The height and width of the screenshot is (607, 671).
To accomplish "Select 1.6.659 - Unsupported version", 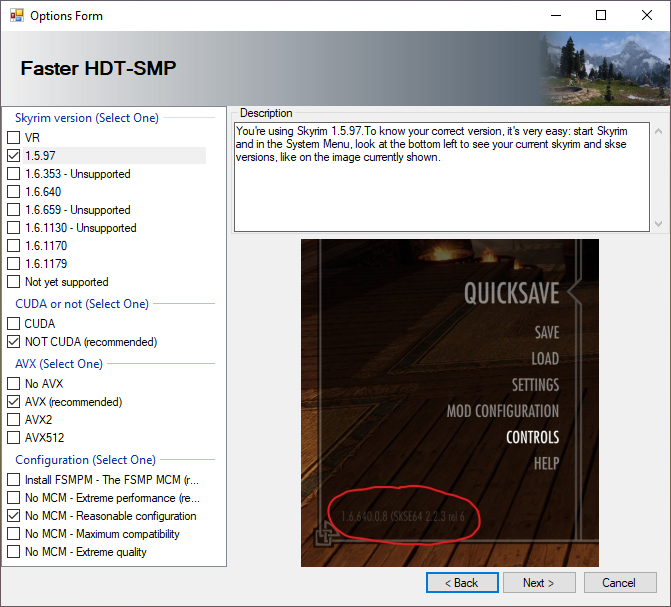I will [x=14, y=210].
